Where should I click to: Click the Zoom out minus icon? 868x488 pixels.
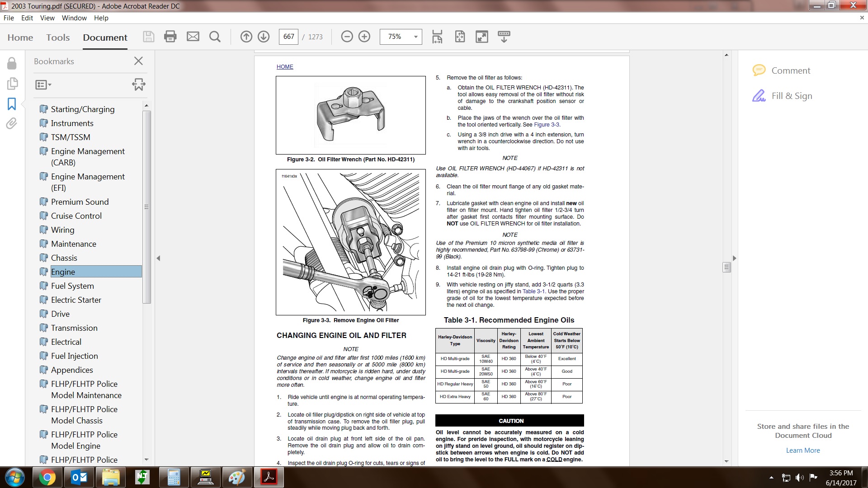pyautogui.click(x=347, y=37)
